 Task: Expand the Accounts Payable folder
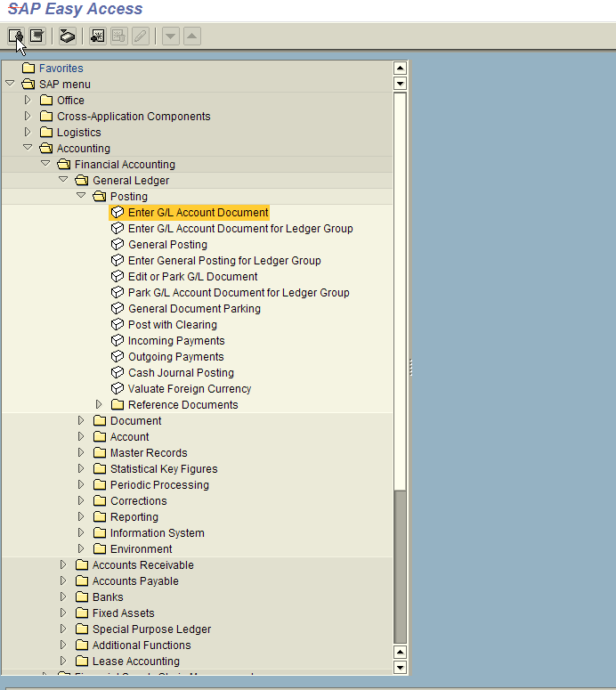(63, 580)
